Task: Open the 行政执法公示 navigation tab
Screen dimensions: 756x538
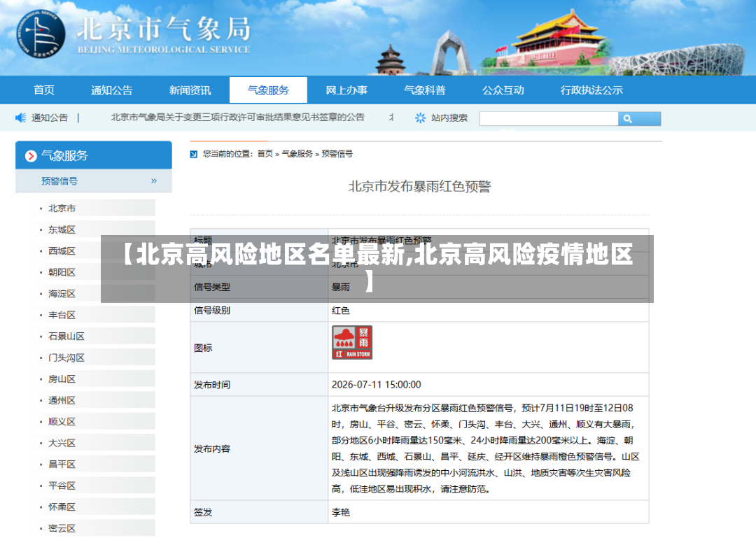Action: 591,90
